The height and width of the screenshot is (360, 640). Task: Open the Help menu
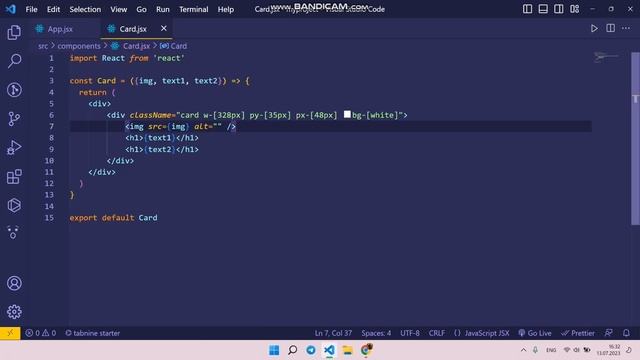point(226,9)
